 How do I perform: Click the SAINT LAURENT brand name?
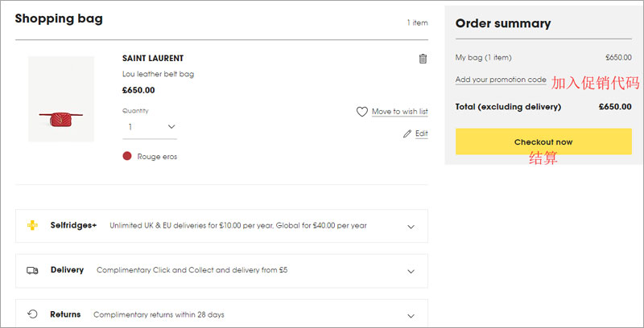coord(153,58)
